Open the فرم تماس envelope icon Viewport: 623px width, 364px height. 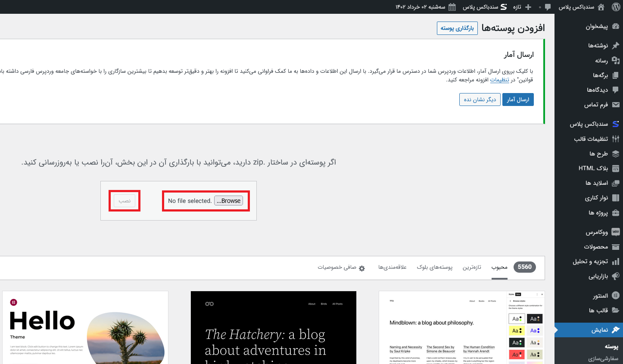616,105
